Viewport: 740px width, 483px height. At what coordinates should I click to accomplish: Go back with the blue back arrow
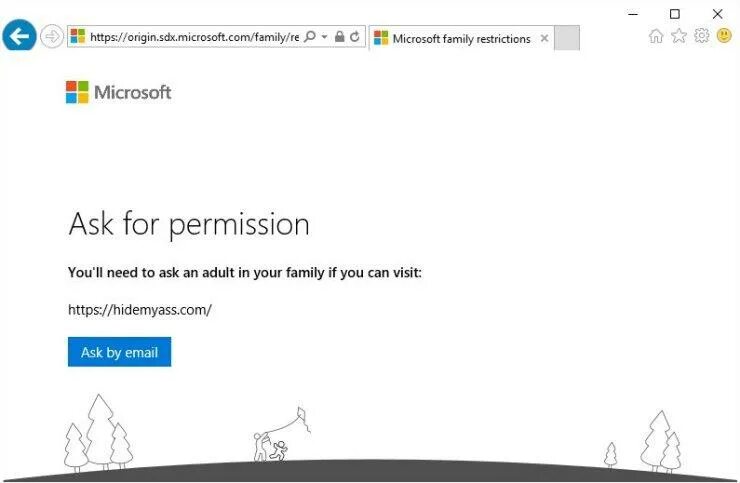(19, 35)
